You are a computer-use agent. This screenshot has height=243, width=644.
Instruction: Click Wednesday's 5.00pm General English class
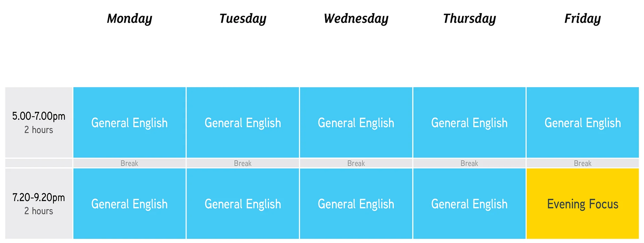pyautogui.click(x=356, y=123)
